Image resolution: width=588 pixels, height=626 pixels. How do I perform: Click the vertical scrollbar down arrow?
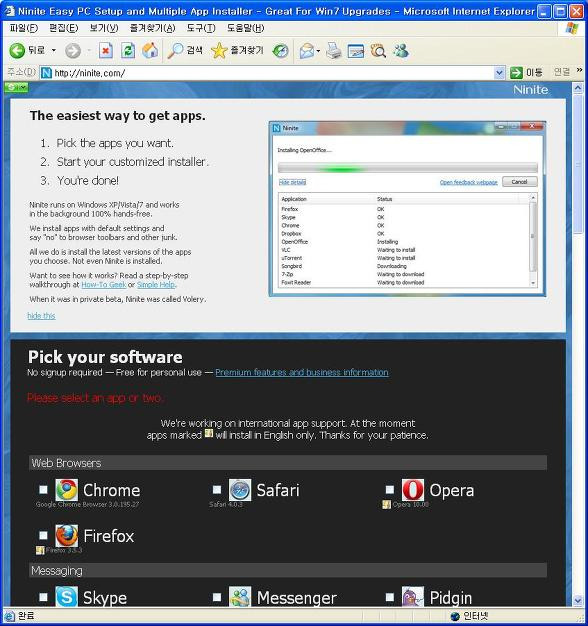tap(578, 600)
